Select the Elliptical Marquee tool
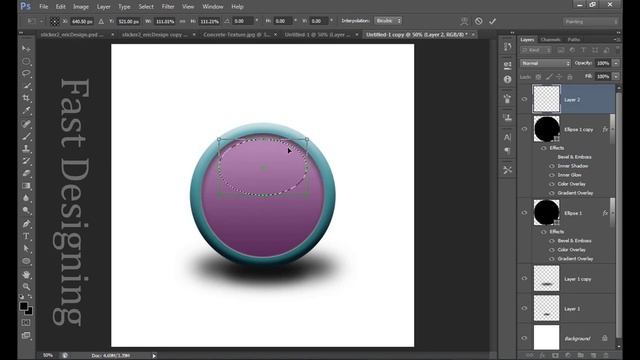The height and width of the screenshot is (360, 640). pos(27,61)
